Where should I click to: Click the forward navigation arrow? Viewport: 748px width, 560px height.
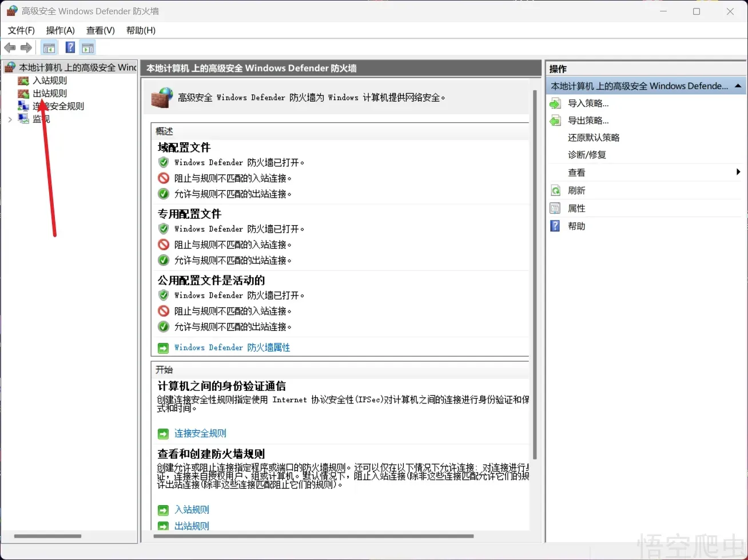[x=26, y=47]
